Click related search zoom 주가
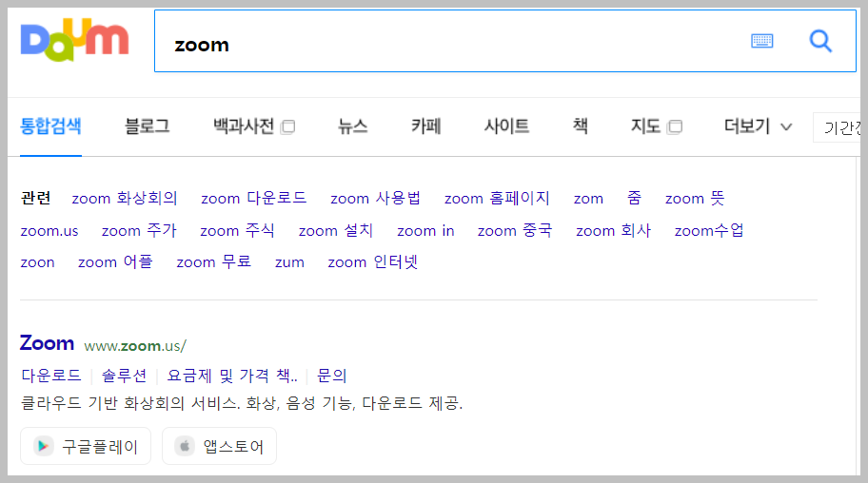 [139, 230]
